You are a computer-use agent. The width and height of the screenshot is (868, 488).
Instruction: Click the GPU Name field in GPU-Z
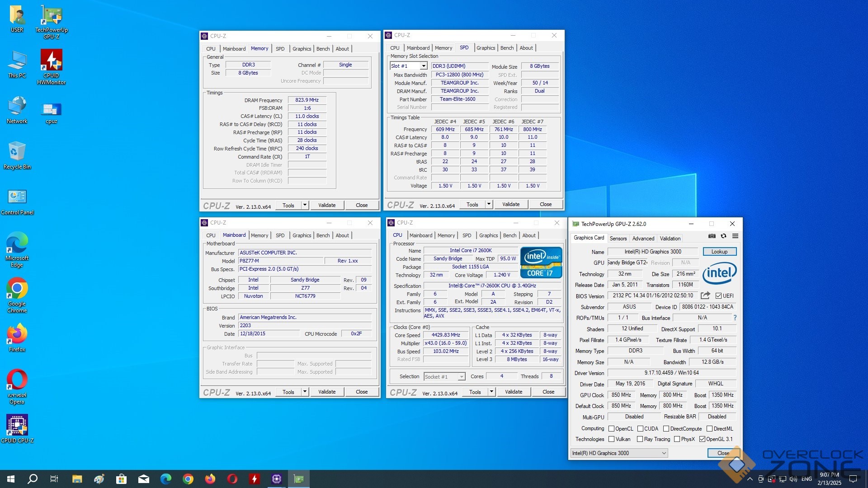click(653, 252)
